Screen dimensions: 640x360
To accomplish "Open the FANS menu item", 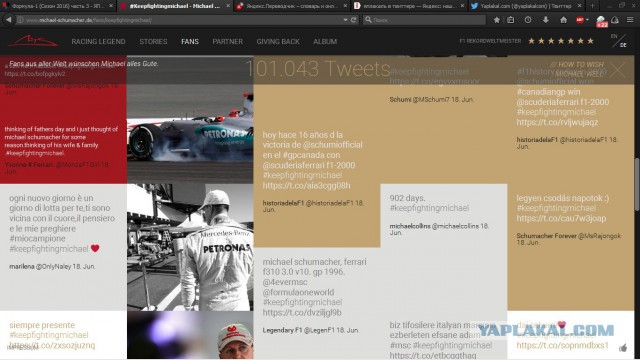I will pos(190,42).
